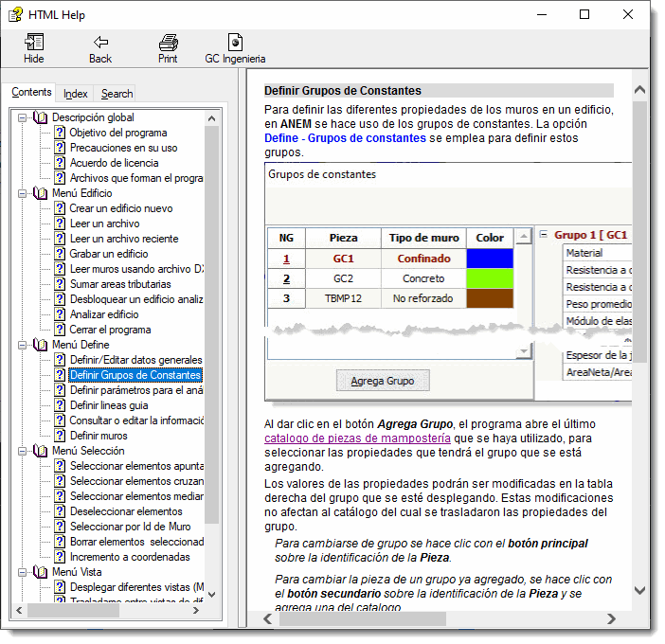Switch to the Index tab
This screenshot has width=665, height=644.
[76, 94]
